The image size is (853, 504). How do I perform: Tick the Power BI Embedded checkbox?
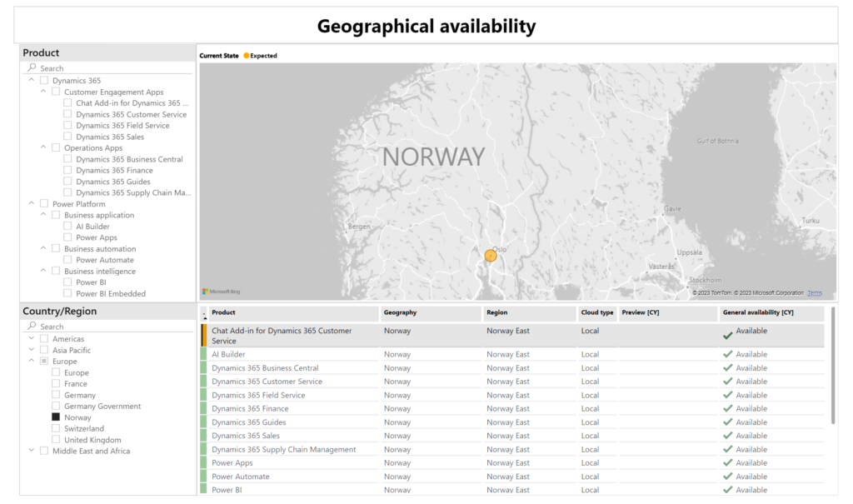click(x=67, y=293)
